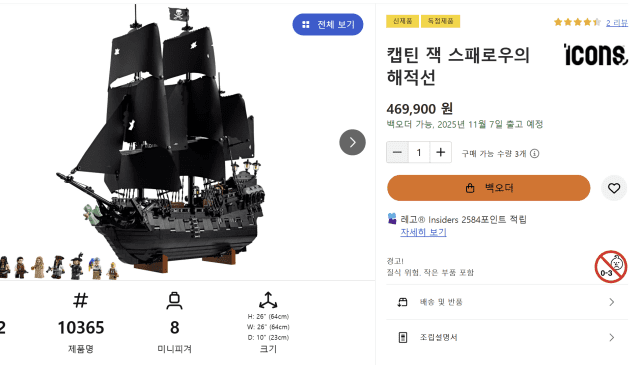The width and height of the screenshot is (640, 365).
Task: Click the star rating display
Action: 577,22
